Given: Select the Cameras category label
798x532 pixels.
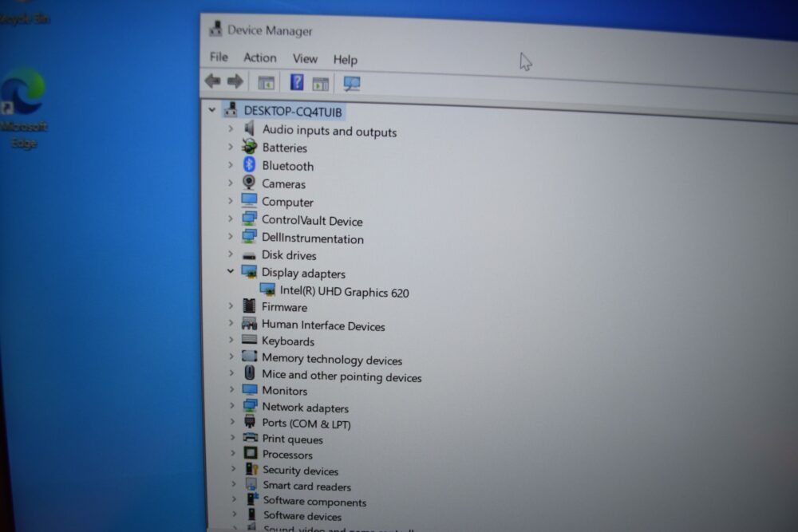Looking at the screenshot, I should [283, 183].
